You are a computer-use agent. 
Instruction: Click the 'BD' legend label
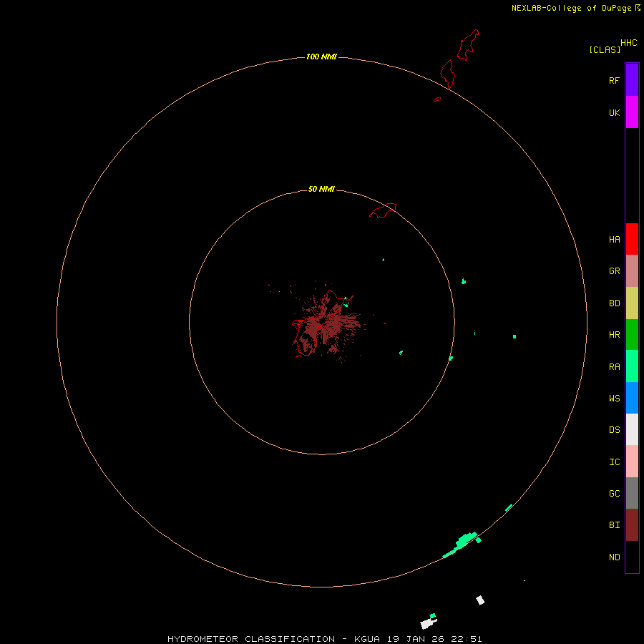(614, 303)
